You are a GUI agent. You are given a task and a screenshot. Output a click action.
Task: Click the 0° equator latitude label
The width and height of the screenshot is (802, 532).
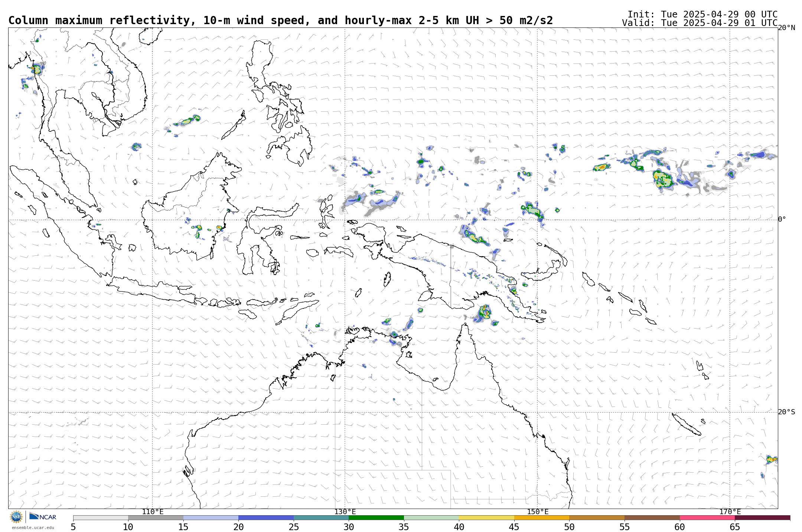tap(782, 219)
